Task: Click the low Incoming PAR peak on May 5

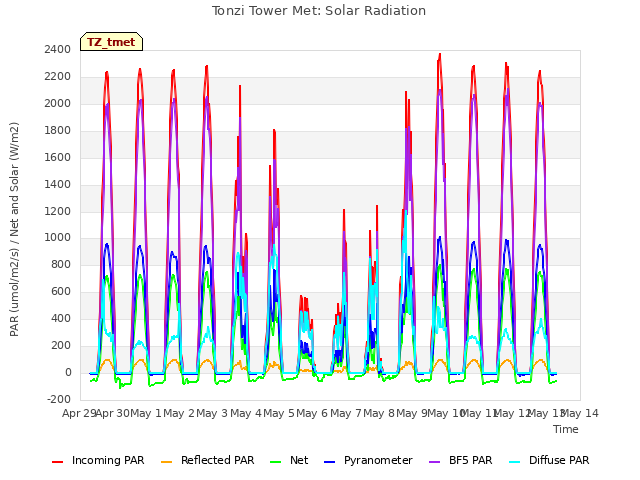Action: click(303, 298)
